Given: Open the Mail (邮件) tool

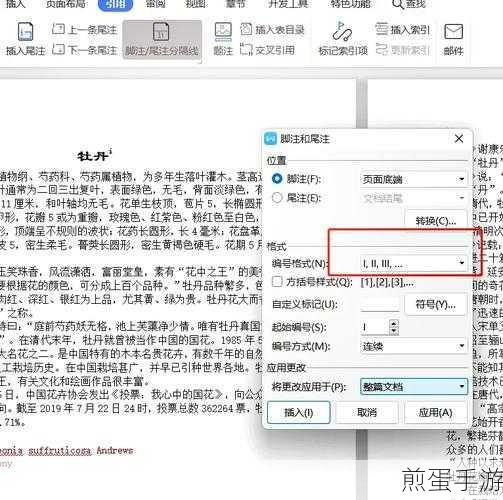Looking at the screenshot, I should 453,40.
